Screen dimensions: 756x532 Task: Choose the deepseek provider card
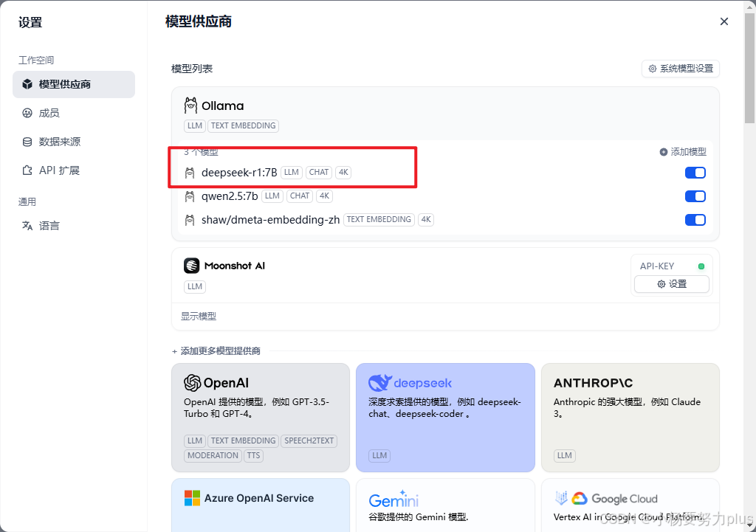click(445, 418)
